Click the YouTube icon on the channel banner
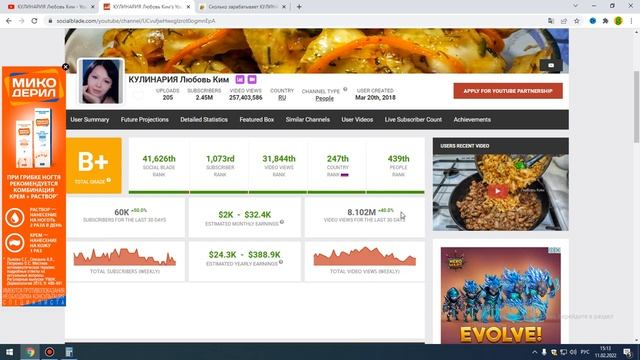The width and height of the screenshot is (640, 360). [551, 65]
